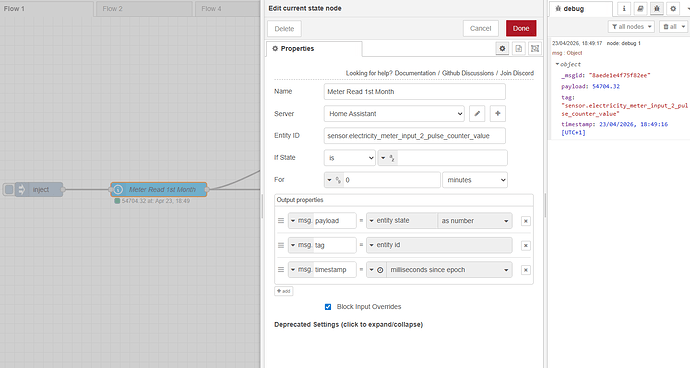The height and width of the screenshot is (368, 690).
Task: Grab reorder handle of msg.payload row
Action: [281, 221]
